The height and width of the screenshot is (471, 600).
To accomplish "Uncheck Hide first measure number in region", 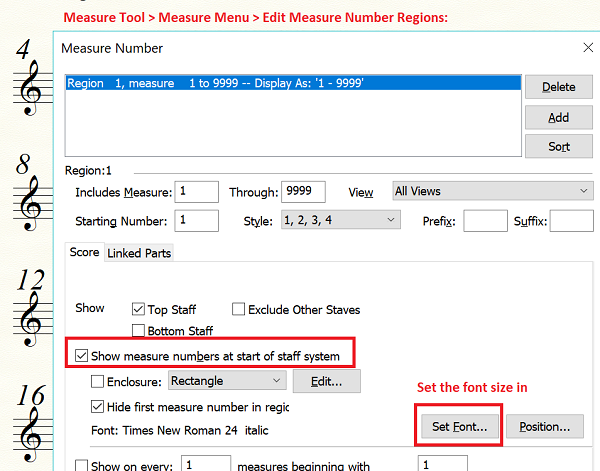I will coord(98,407).
